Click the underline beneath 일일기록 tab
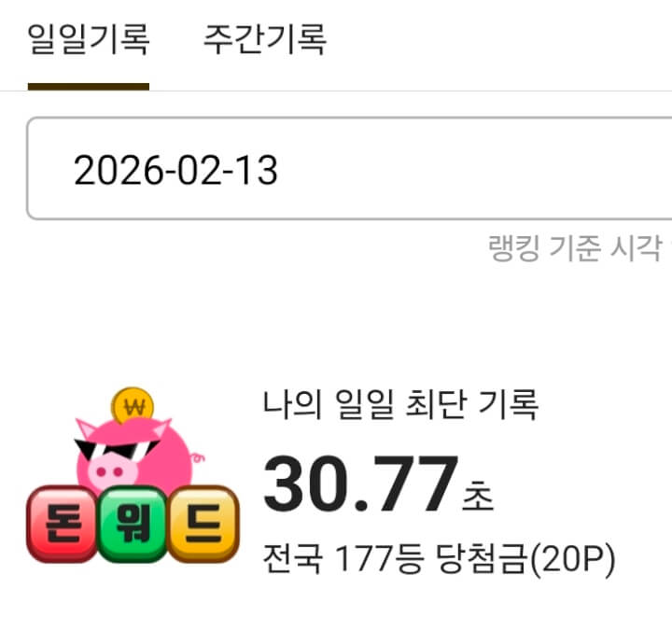 coord(89,87)
